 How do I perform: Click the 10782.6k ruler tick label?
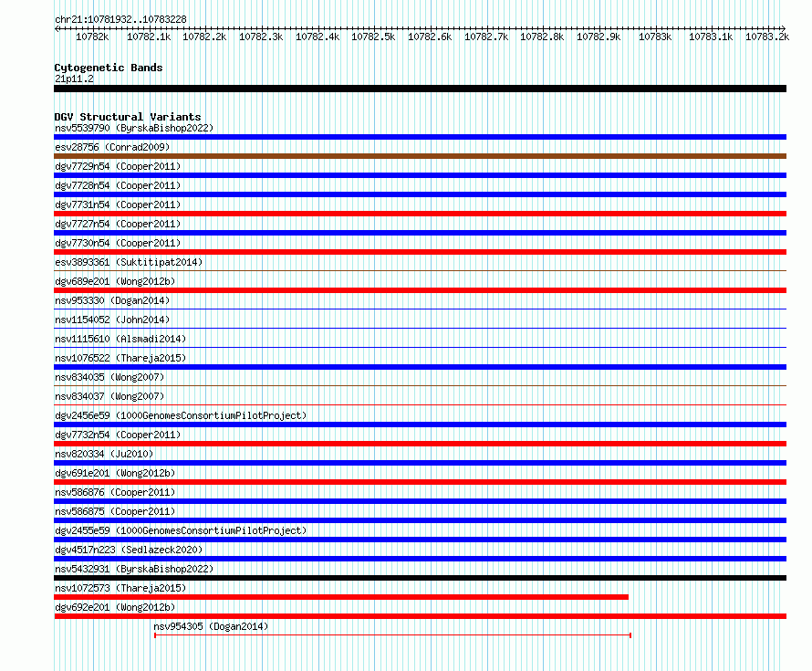point(430,37)
